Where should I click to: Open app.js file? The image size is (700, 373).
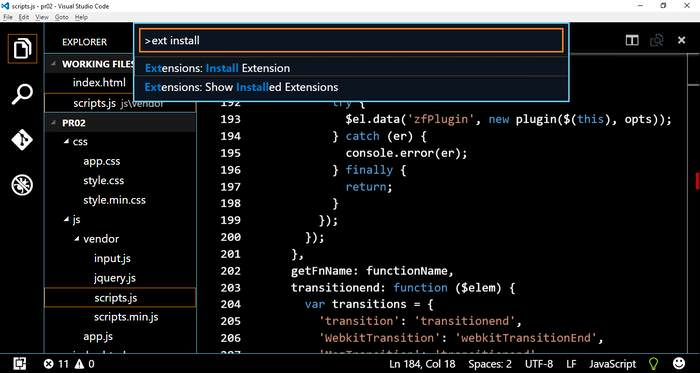98,336
